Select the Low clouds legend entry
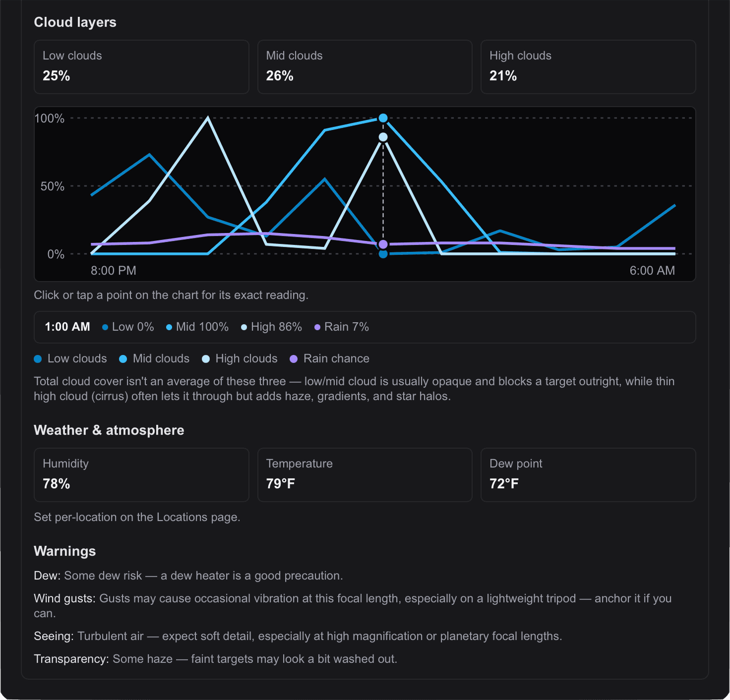730x700 pixels. point(70,358)
